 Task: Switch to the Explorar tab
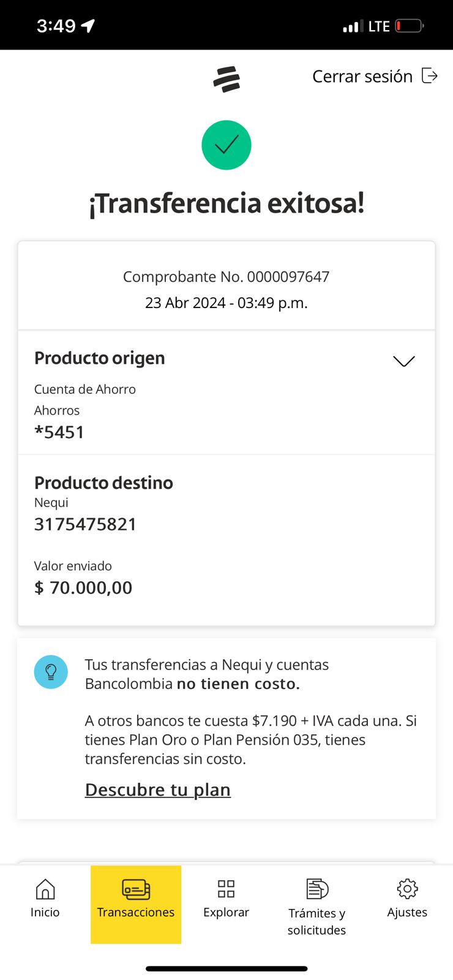click(x=226, y=911)
